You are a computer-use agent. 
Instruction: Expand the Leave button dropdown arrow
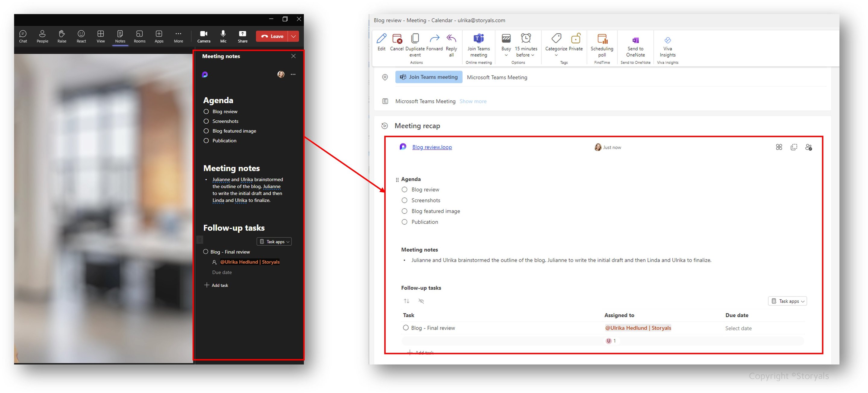294,36
